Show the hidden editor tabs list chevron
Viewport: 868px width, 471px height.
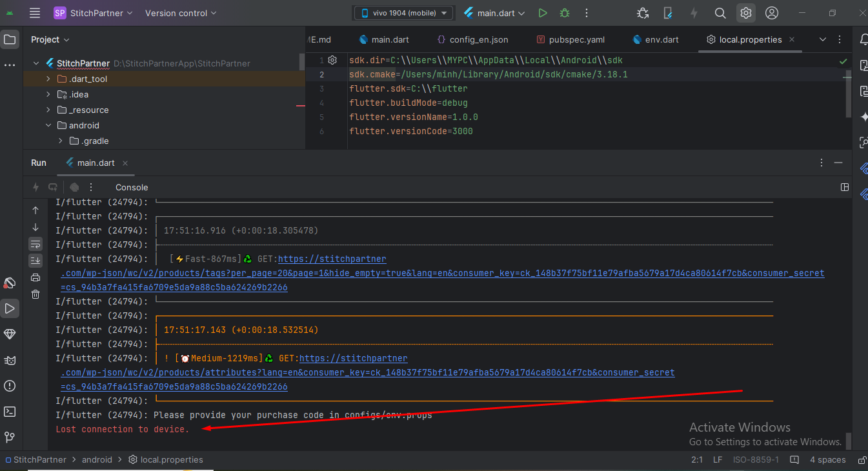pyautogui.click(x=823, y=39)
